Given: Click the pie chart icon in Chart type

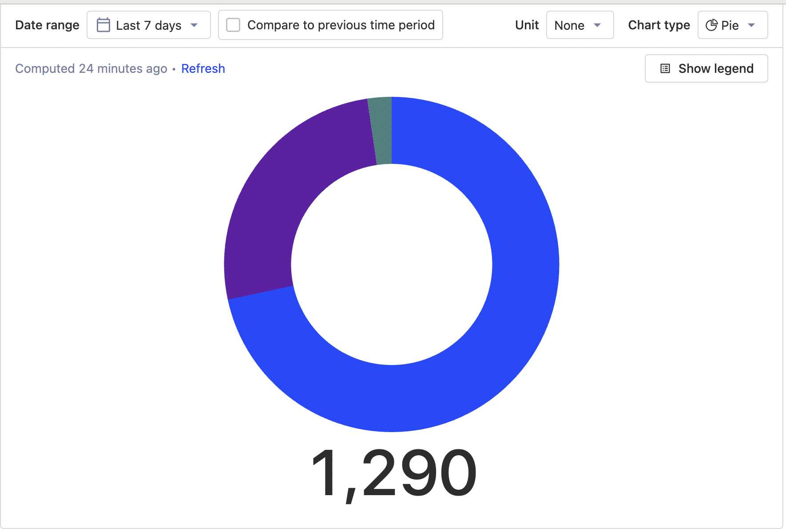Looking at the screenshot, I should 711,25.
